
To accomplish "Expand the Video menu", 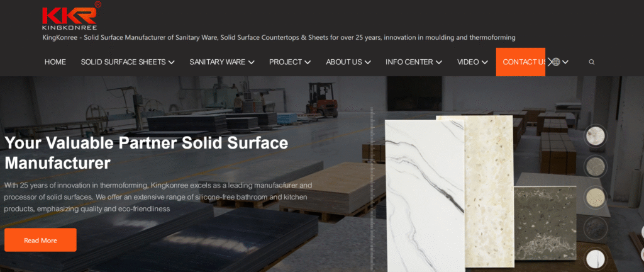I will pyautogui.click(x=485, y=62).
